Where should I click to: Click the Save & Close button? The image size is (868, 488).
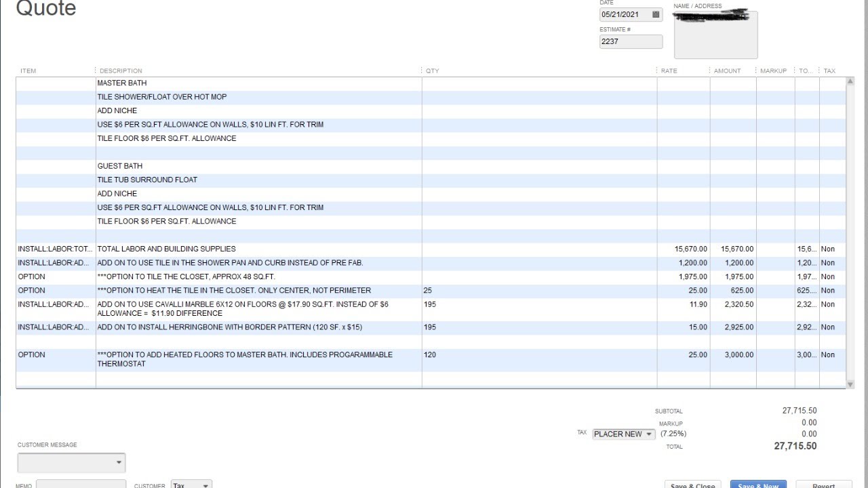click(x=692, y=484)
